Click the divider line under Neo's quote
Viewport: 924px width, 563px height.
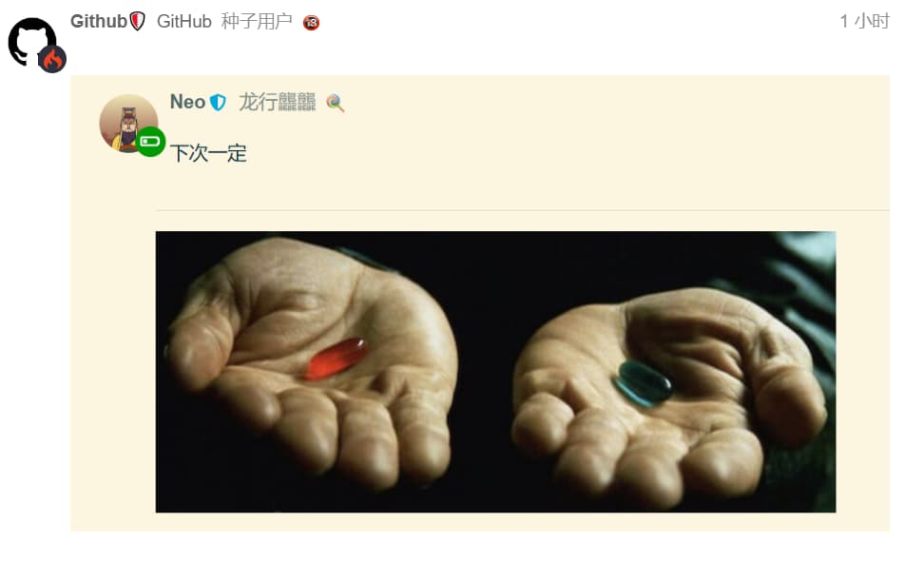pos(522,210)
